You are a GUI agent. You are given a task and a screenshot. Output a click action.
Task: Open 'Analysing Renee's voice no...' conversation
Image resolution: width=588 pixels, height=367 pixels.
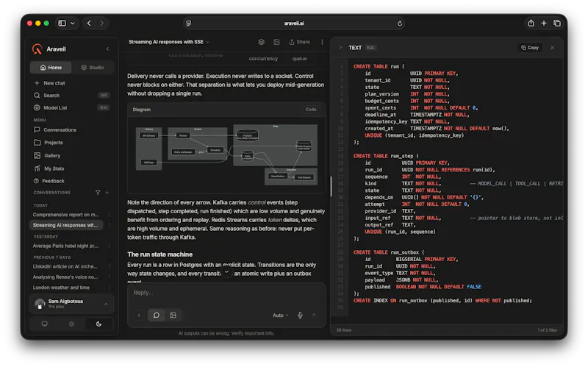(x=65, y=277)
